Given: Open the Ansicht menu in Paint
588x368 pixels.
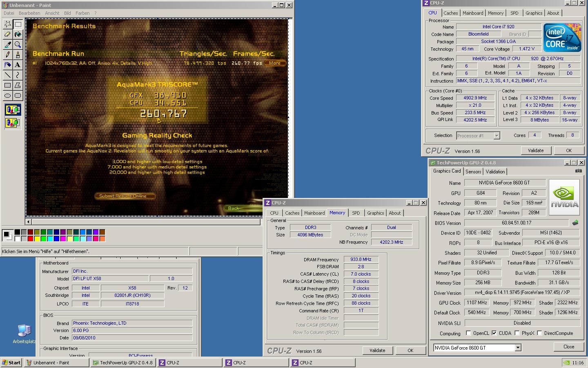Looking at the screenshot, I should click(x=52, y=13).
